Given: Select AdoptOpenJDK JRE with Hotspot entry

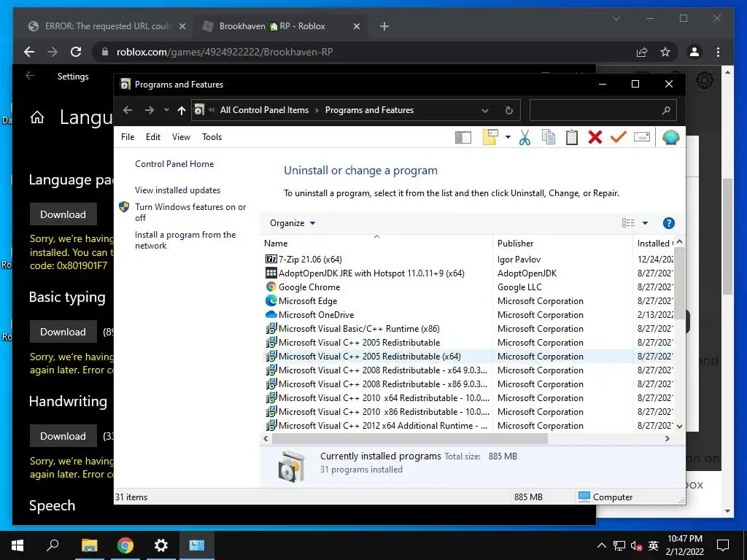Looking at the screenshot, I should (371, 273).
